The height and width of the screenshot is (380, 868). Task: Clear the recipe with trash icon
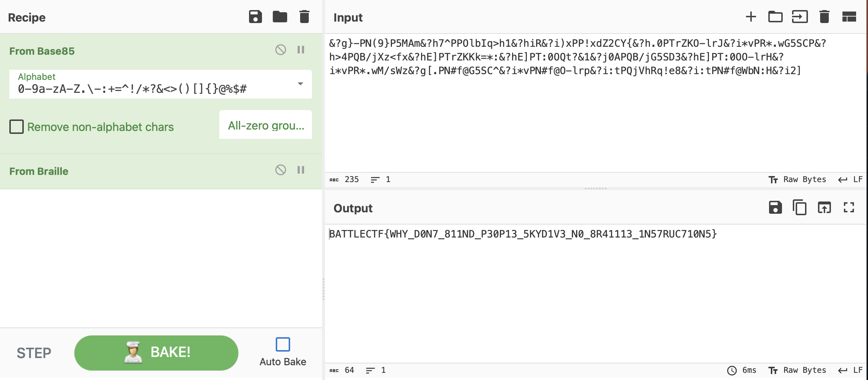tap(304, 17)
